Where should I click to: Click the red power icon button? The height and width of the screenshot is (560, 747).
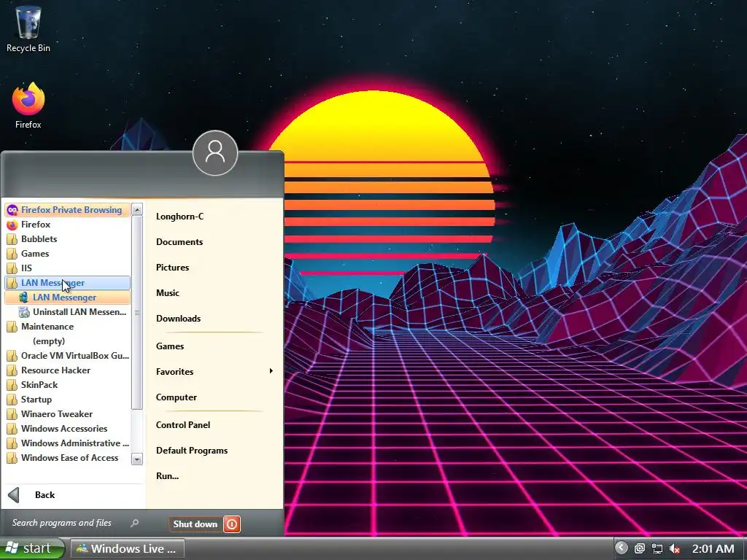click(x=232, y=524)
